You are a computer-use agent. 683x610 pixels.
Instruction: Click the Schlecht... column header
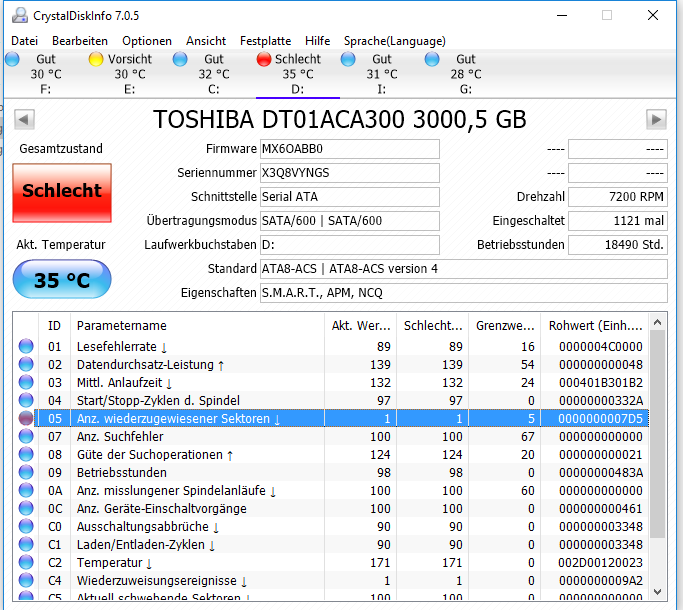433,325
